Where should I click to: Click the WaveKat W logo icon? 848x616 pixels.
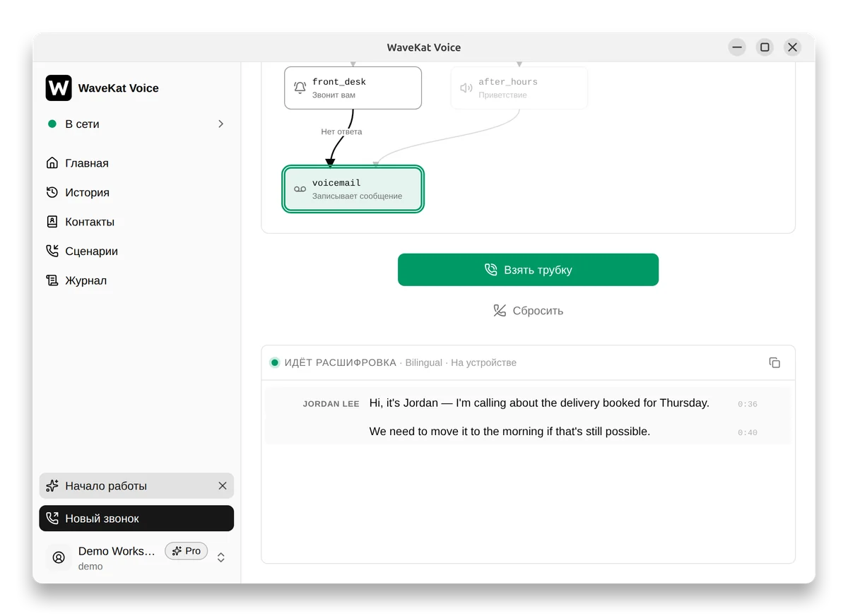[59, 88]
